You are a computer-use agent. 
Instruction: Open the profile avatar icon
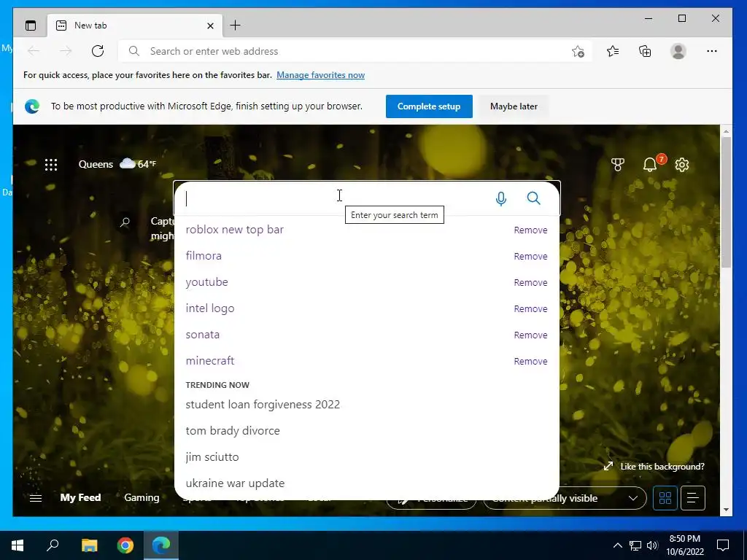tap(678, 51)
